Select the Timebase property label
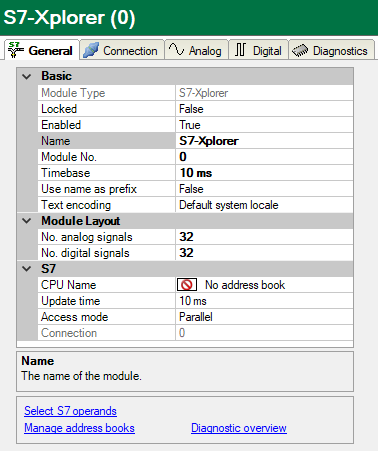This screenshot has height=451, width=378. (x=66, y=173)
